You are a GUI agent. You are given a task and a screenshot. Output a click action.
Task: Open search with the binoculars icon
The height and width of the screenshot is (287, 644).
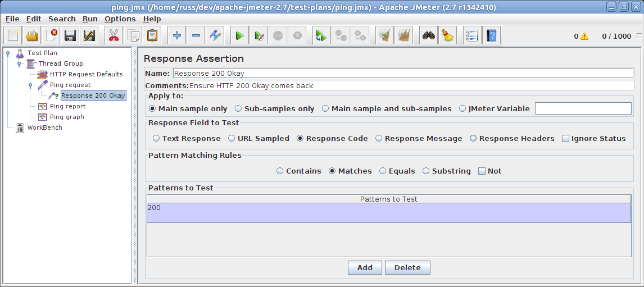[x=429, y=36]
